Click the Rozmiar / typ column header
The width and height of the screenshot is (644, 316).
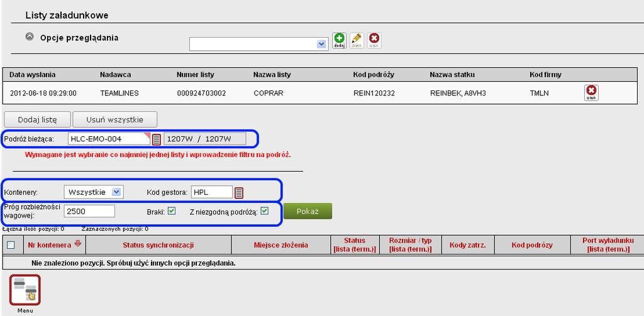(x=410, y=245)
